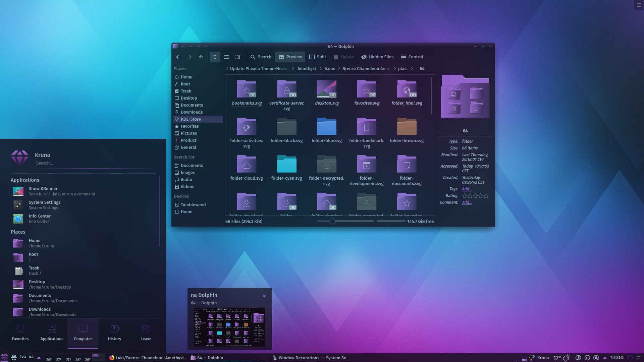Click the column view icon
This screenshot has width=644, height=362.
238,57
